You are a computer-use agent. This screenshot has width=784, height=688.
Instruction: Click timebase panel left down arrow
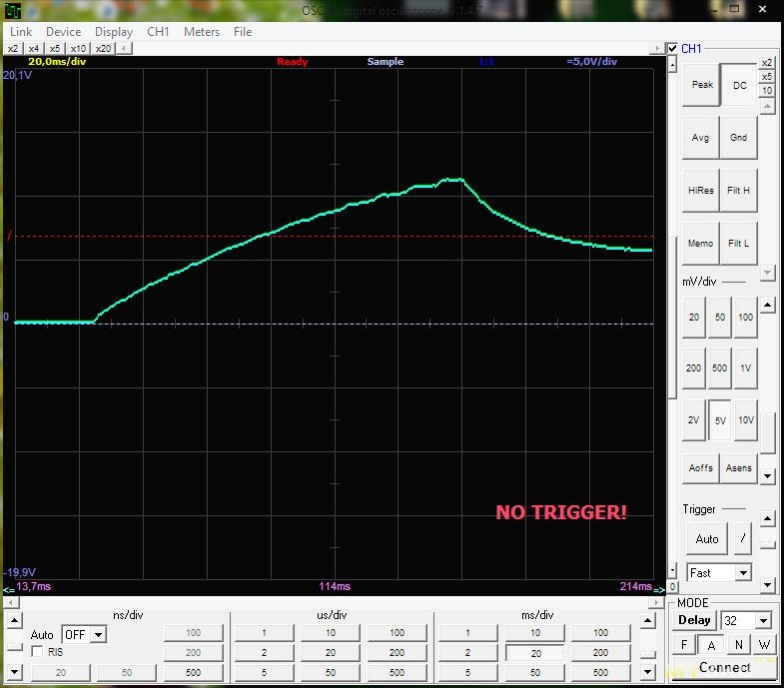pos(14,672)
